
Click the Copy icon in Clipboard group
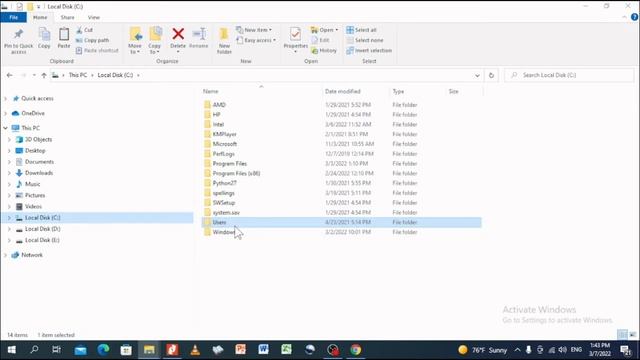coord(44,34)
